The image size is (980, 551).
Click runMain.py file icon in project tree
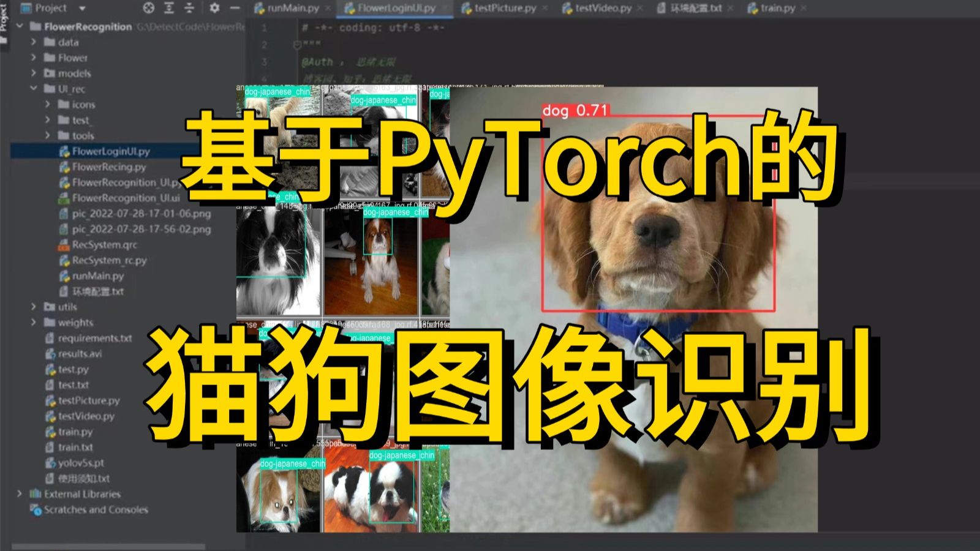click(64, 276)
